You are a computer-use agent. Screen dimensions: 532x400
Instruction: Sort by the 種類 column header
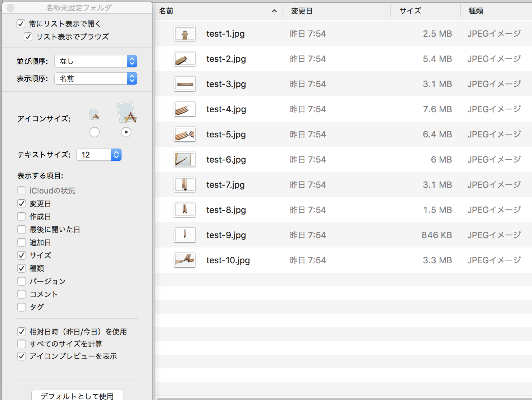tap(476, 11)
